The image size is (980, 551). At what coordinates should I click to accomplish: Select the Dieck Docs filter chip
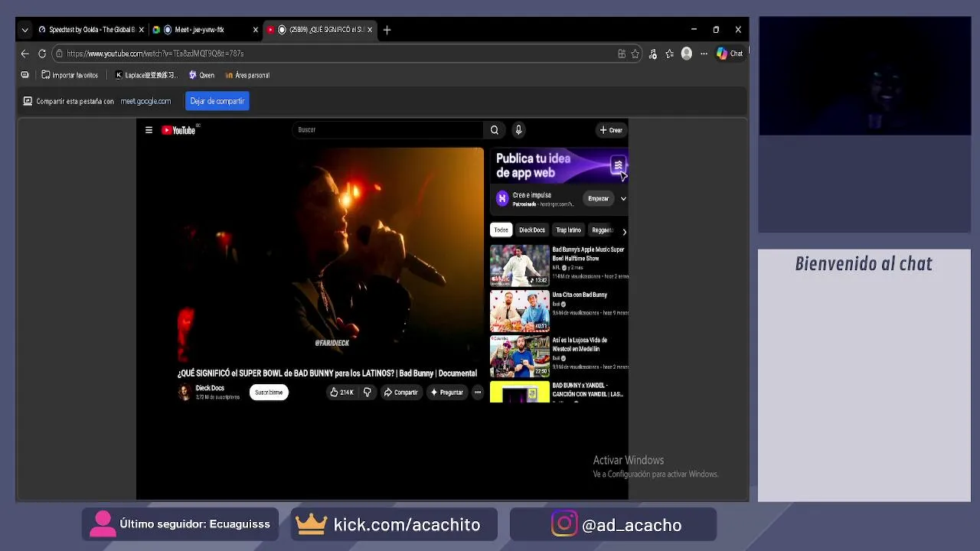532,230
